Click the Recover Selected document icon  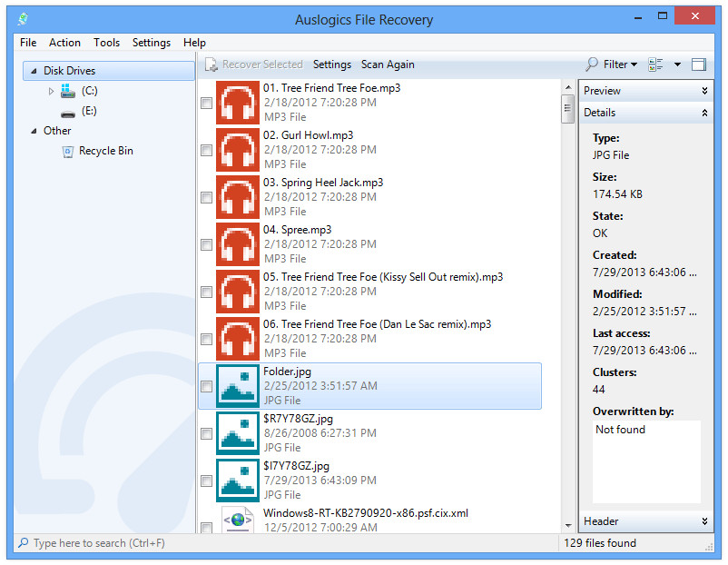click(212, 64)
